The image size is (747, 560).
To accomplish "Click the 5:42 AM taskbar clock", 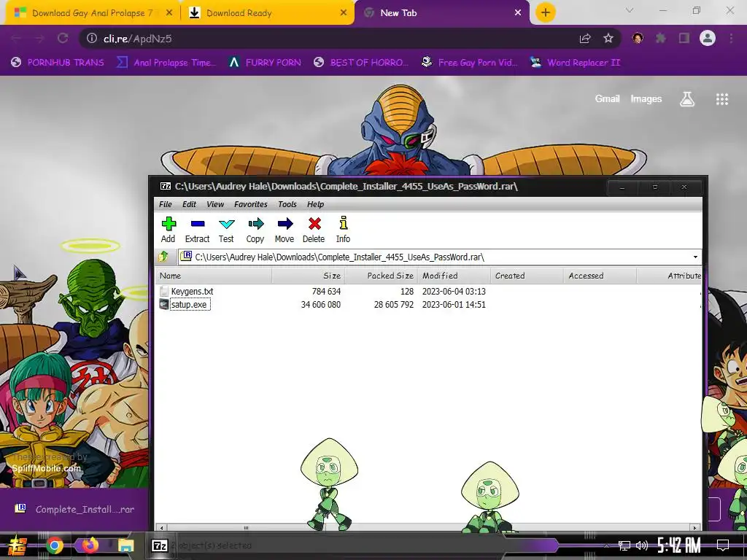I will click(x=679, y=545).
